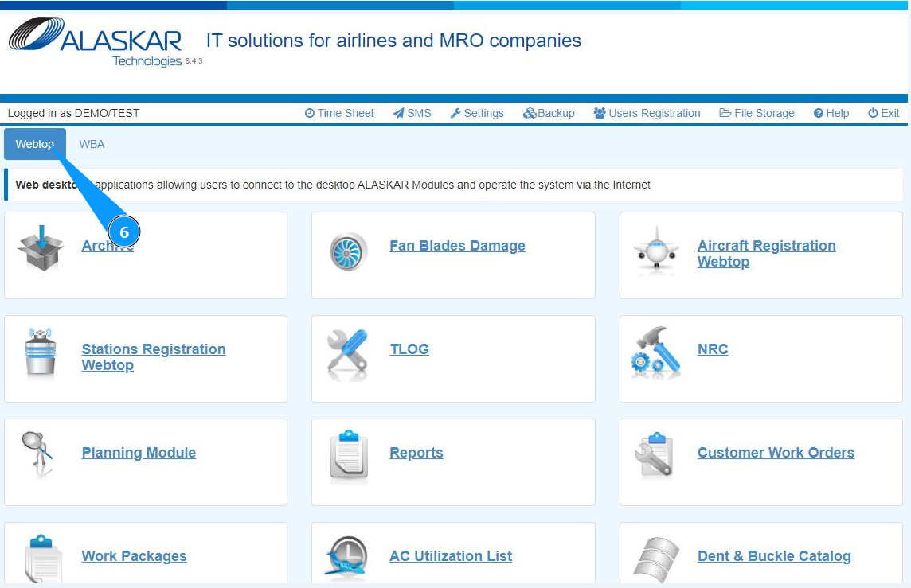911x588 pixels.
Task: Open Settings from the top menu
Action: click(477, 113)
